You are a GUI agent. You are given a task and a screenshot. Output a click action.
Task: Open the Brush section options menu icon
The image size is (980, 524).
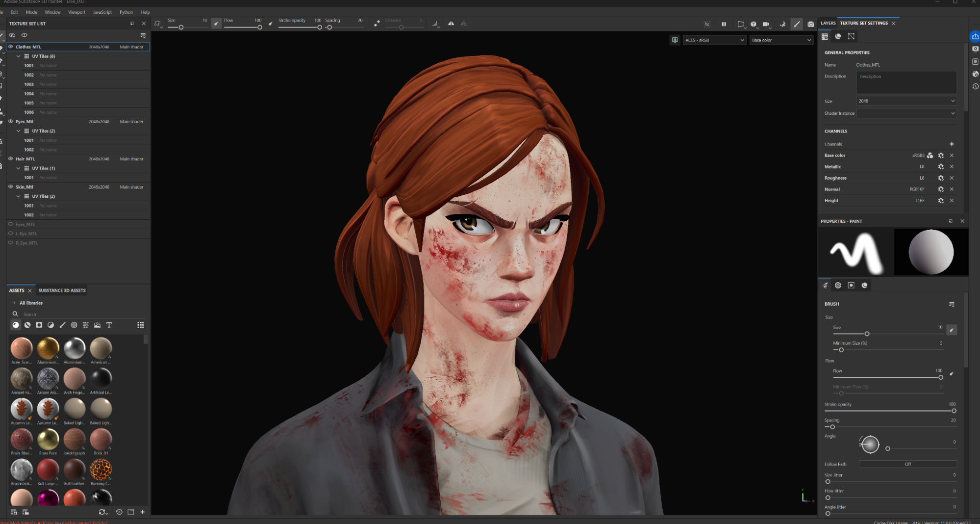[952, 304]
